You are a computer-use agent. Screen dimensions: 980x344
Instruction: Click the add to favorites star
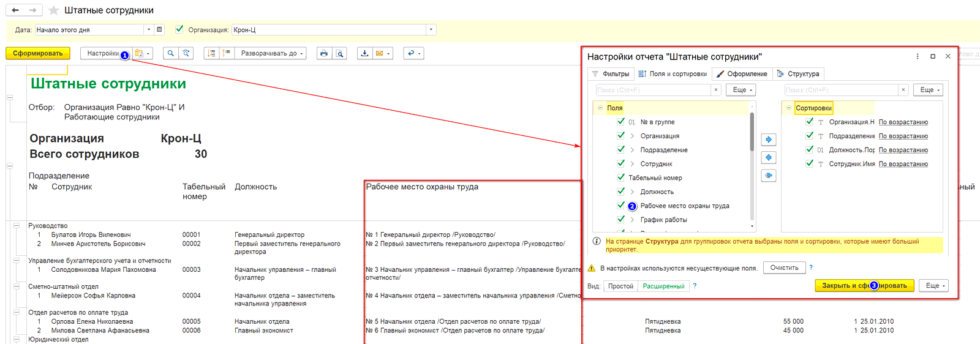coord(54,10)
